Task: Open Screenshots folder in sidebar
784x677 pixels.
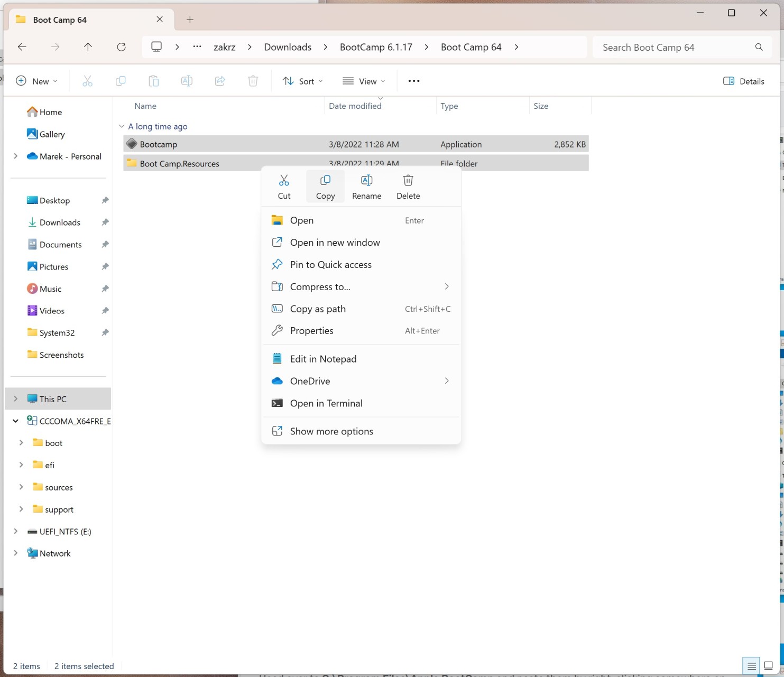Action: 56,355
